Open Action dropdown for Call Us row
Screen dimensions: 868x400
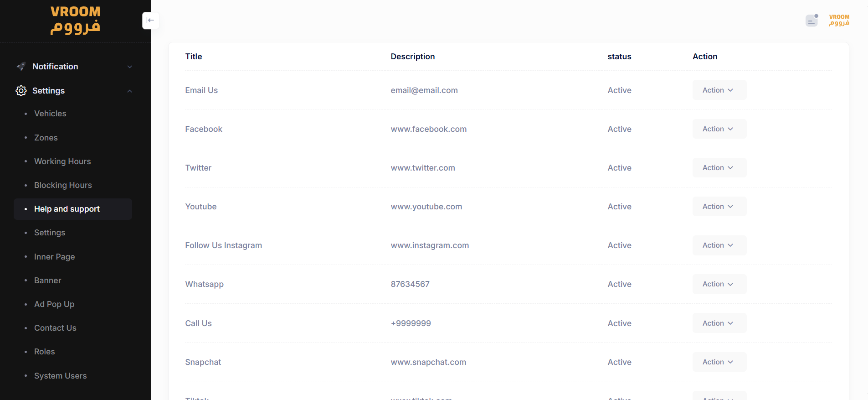(x=719, y=323)
